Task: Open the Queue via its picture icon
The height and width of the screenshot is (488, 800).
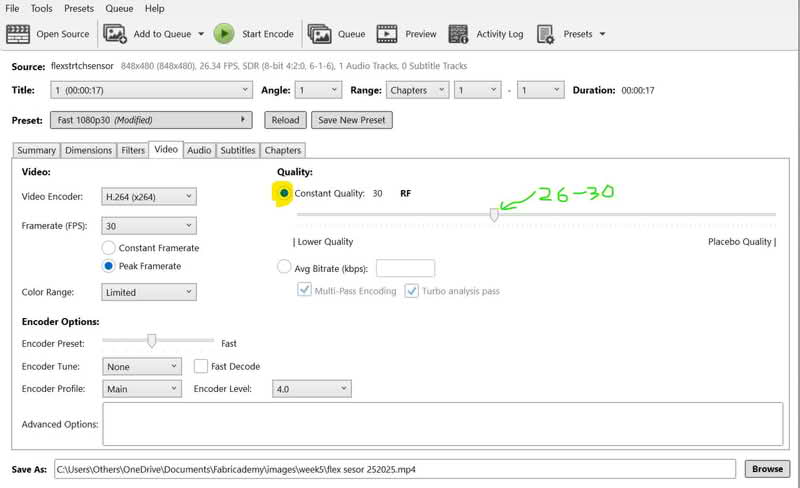Action: pyautogui.click(x=320, y=34)
